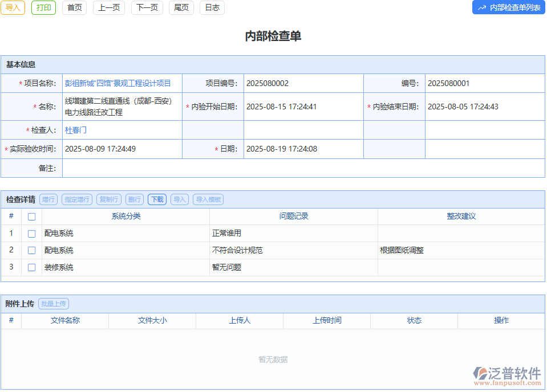Click inspector 杜春门 link
The image size is (547, 392).
76,130
